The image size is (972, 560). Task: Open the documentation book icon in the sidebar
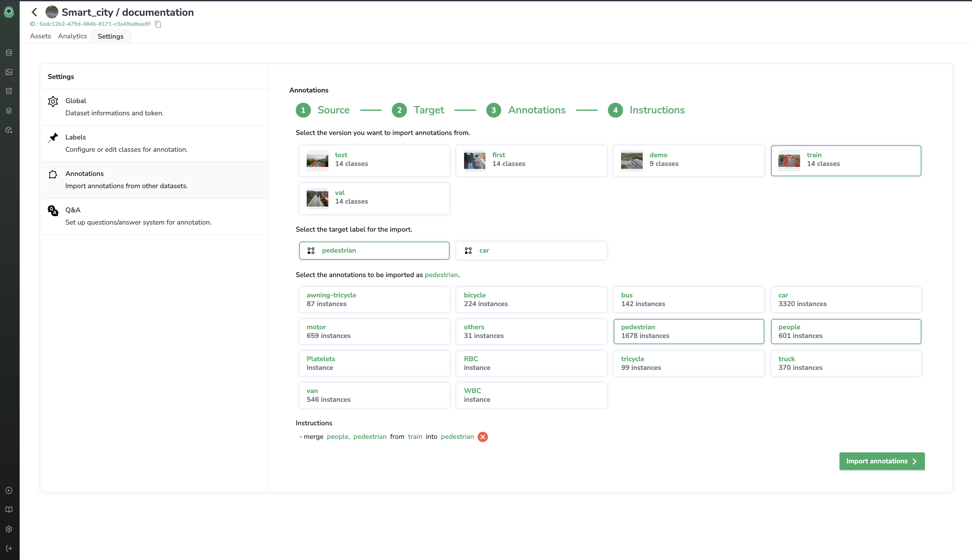[9, 510]
